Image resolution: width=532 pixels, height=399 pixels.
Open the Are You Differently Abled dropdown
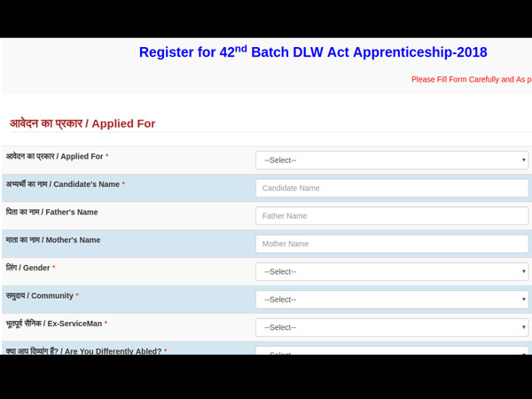point(392,351)
